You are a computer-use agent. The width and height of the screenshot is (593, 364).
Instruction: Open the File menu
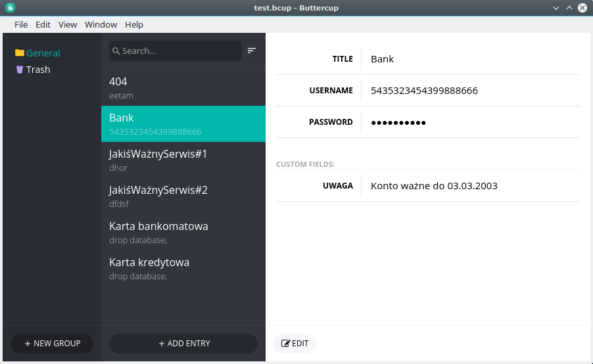(x=21, y=24)
